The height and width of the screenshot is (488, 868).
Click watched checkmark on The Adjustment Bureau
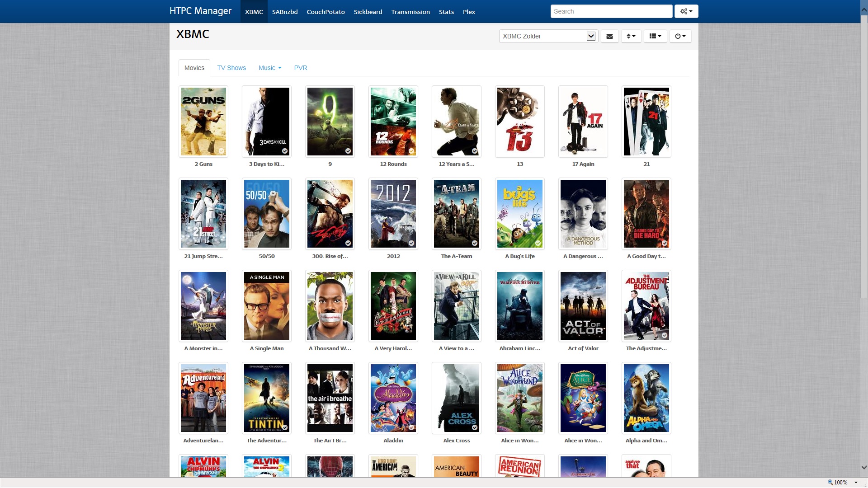(x=665, y=335)
